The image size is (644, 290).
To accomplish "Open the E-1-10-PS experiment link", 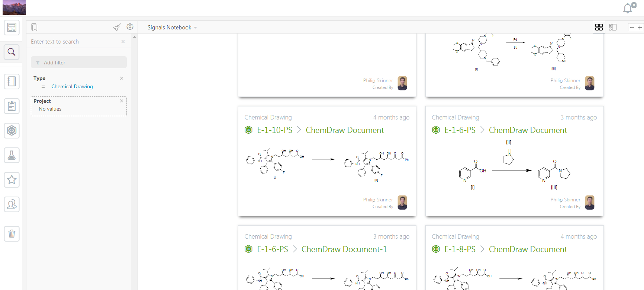I will pos(274,130).
